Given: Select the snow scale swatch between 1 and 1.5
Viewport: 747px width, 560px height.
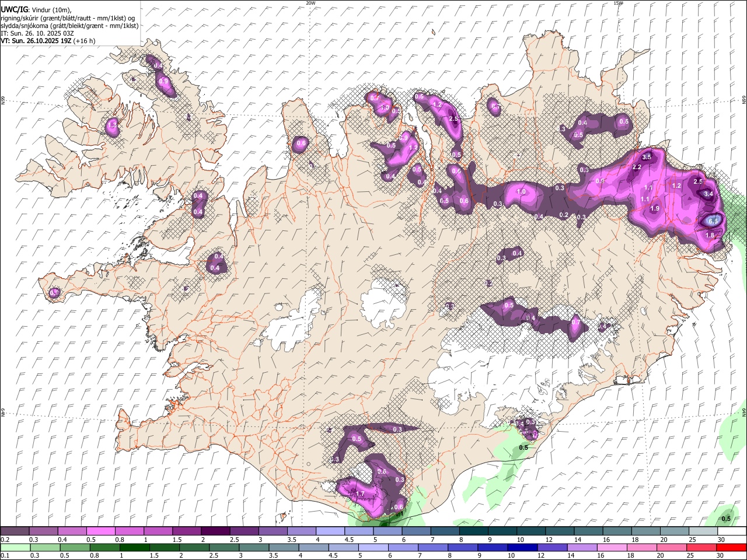Looking at the screenshot, I should click(158, 531).
